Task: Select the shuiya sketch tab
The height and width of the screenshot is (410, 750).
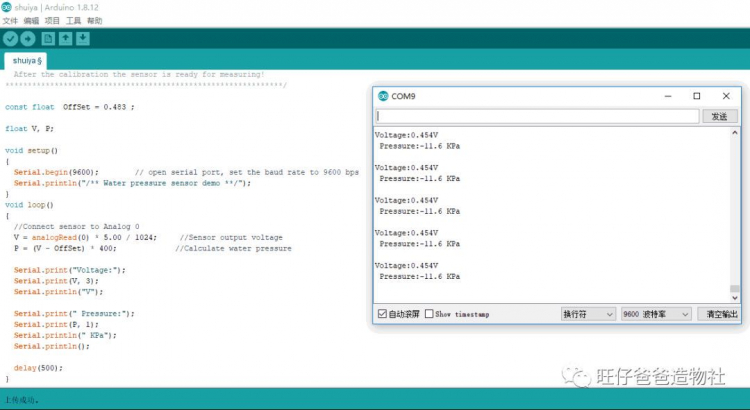Action: (26, 61)
